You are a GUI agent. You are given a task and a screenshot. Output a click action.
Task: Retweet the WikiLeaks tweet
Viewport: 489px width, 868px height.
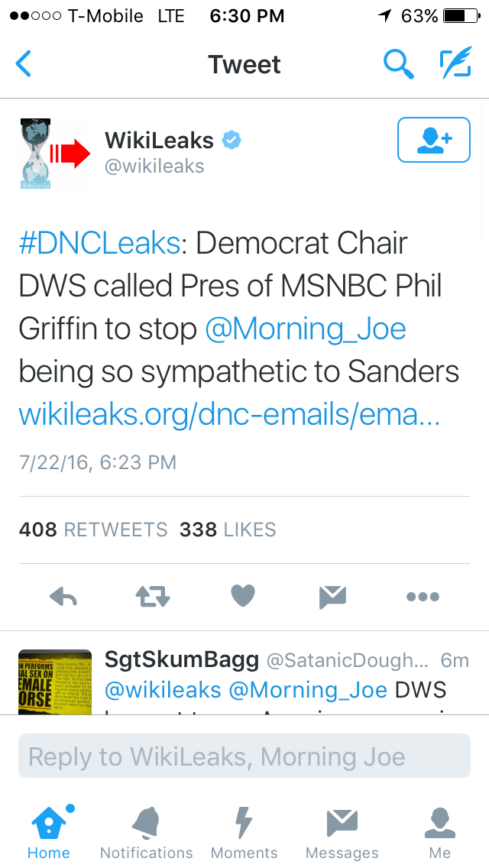pyautogui.click(x=153, y=597)
